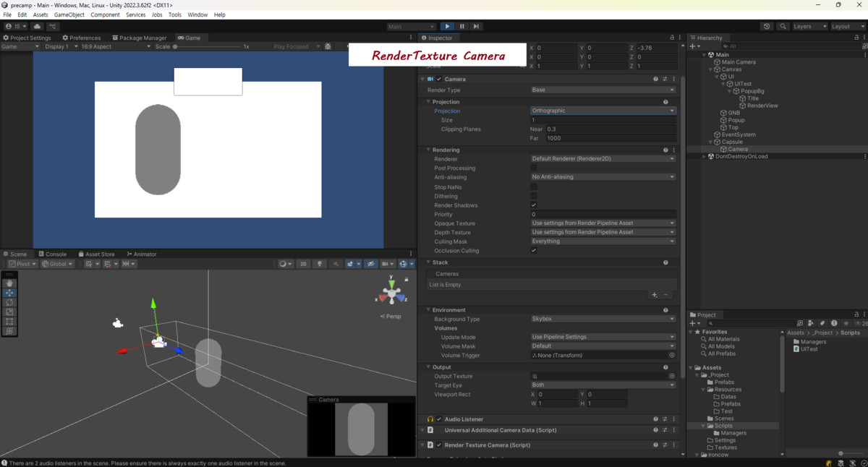Collapse the Canvas item in Hierarchy

(x=711, y=69)
